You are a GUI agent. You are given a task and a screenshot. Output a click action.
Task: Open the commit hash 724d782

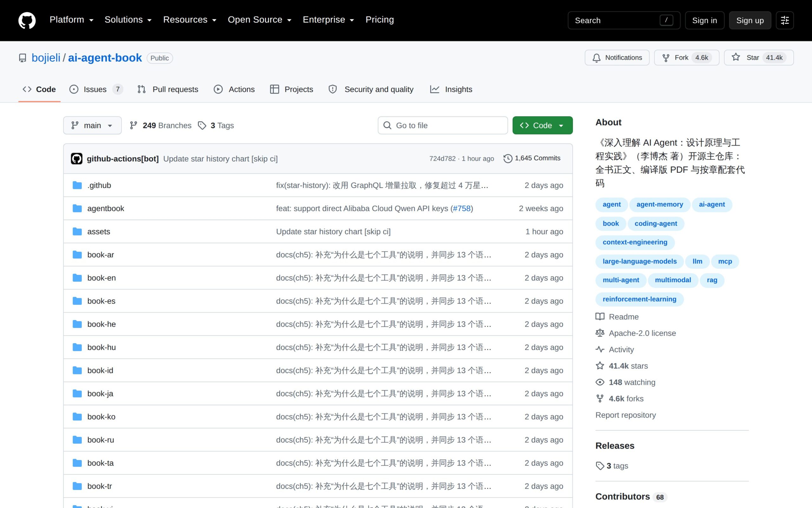(x=442, y=158)
